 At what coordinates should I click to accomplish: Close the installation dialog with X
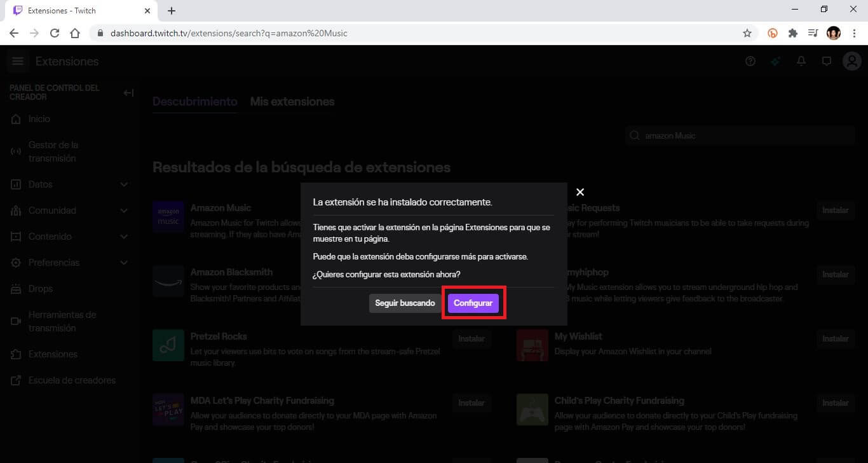(580, 192)
